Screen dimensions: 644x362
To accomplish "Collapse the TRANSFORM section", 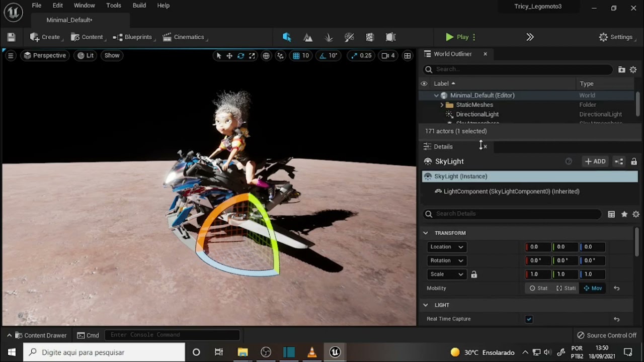I will (426, 233).
